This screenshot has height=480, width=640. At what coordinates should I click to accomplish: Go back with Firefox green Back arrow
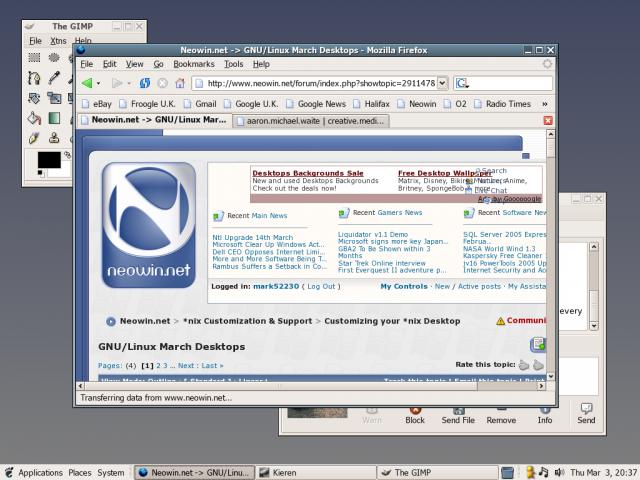point(87,83)
